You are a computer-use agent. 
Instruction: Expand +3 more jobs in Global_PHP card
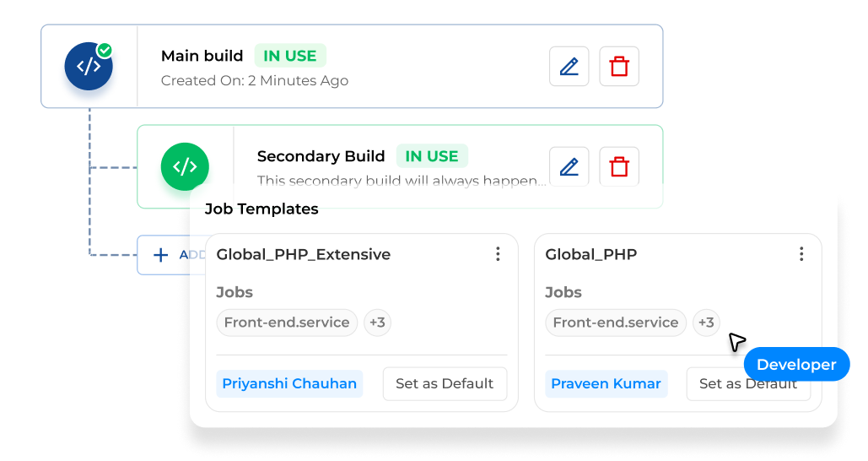tap(706, 323)
